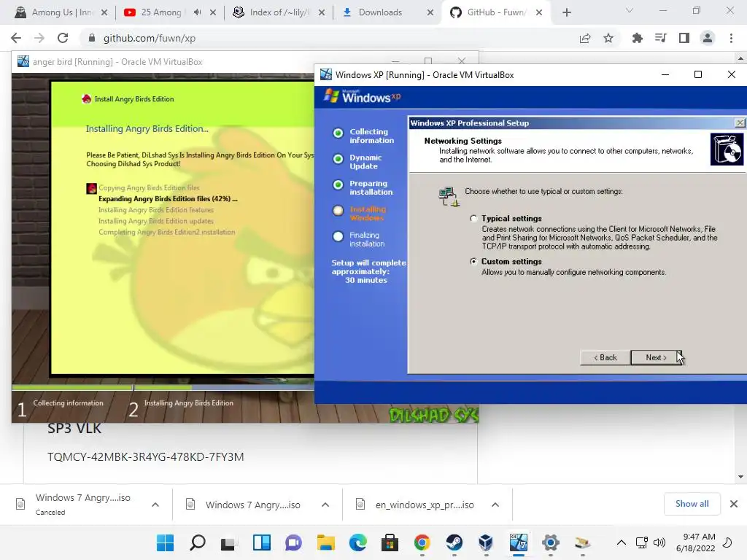Open a new browser tab
Image resolution: width=747 pixels, height=560 pixels.
pyautogui.click(x=566, y=12)
